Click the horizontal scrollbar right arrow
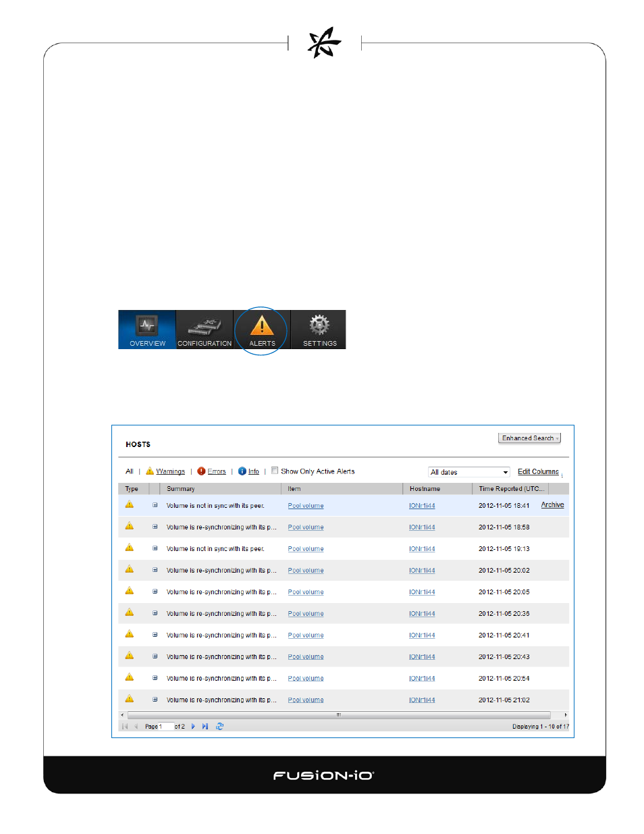This screenshot has width=644, height=834. (565, 714)
